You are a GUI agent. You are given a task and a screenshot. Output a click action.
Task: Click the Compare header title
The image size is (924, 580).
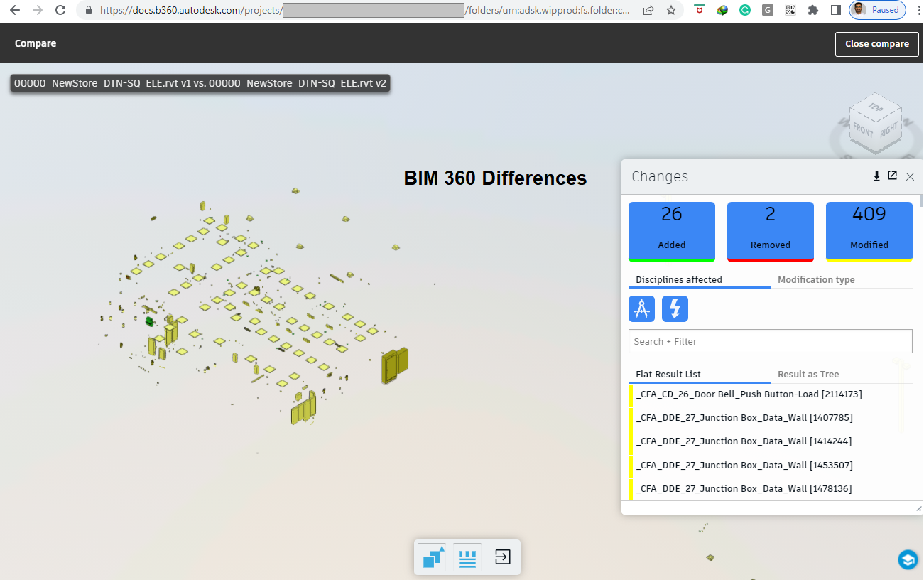pyautogui.click(x=36, y=44)
